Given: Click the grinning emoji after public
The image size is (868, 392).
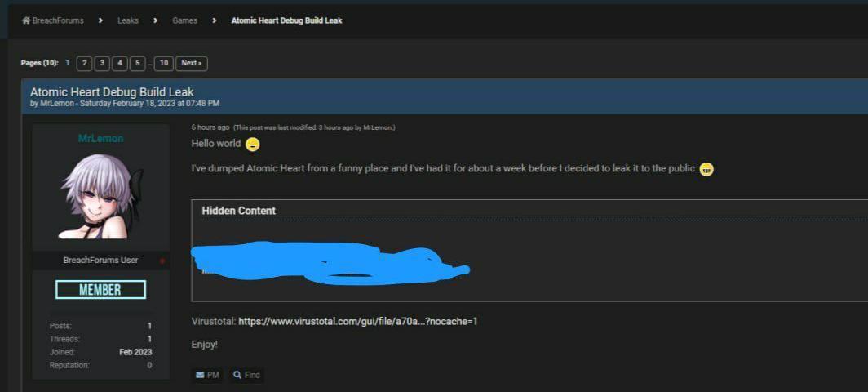Looking at the screenshot, I should tap(706, 170).
